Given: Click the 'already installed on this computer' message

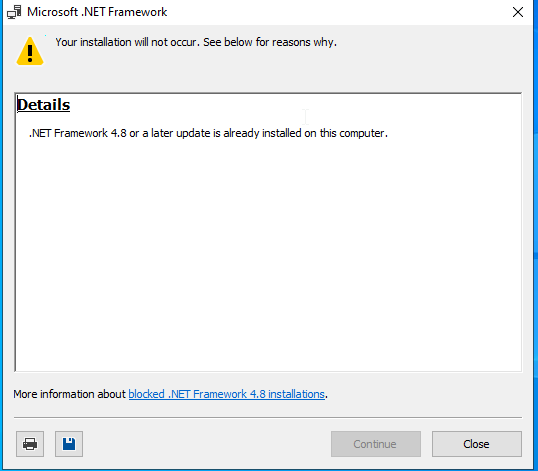Looking at the screenshot, I should pos(208,133).
